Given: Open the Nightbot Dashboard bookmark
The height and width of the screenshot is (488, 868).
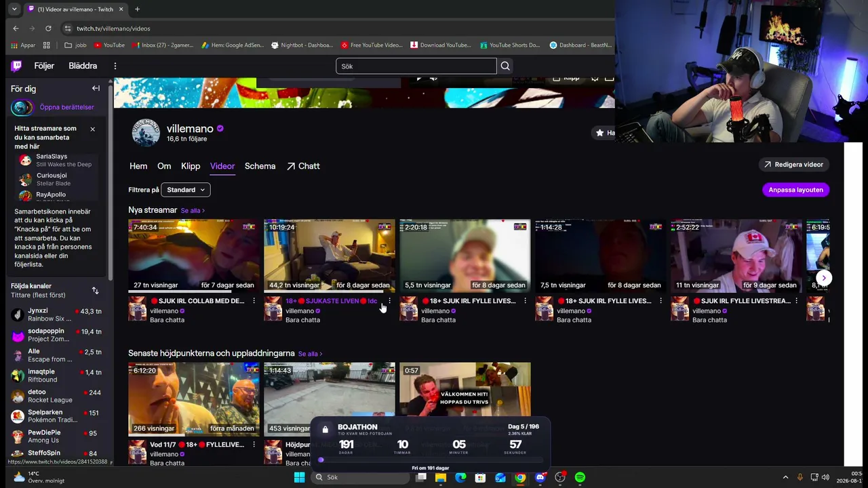Looking at the screenshot, I should (302, 45).
